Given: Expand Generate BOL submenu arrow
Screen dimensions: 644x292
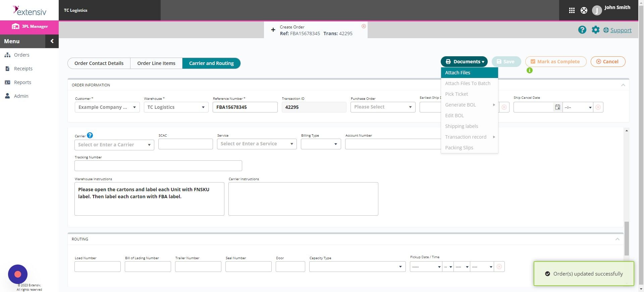Looking at the screenshot, I should [494, 105].
